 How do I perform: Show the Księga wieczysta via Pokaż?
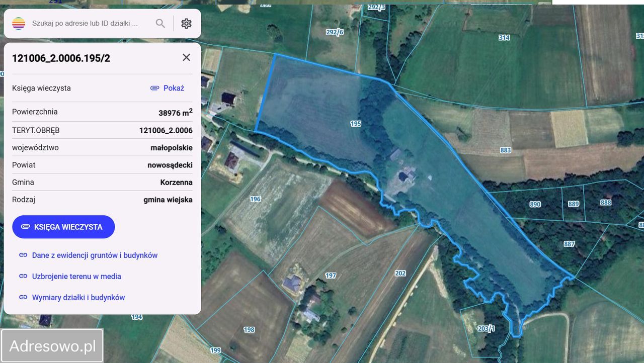[x=174, y=88]
